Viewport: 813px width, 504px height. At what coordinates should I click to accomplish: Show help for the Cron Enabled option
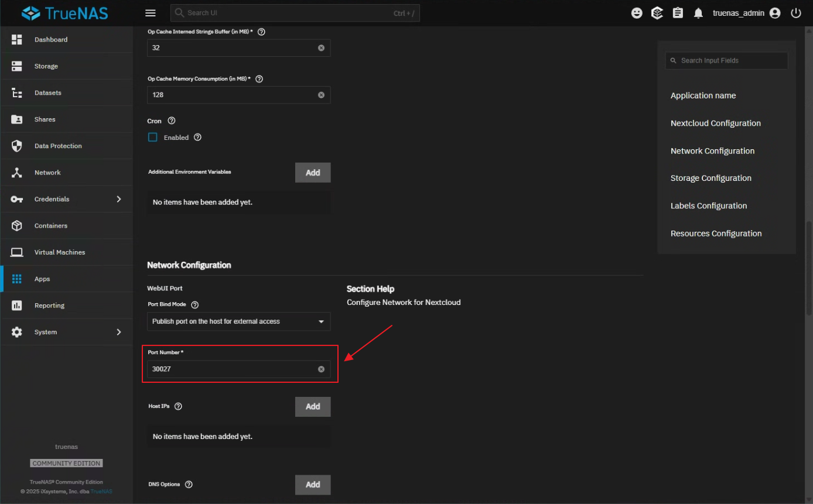click(x=197, y=137)
